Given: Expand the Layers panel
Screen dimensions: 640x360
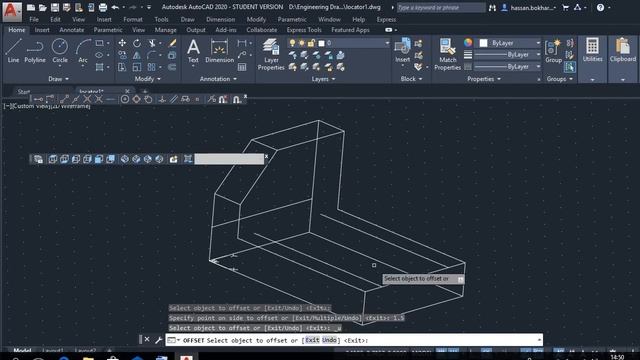Looking at the screenshot, I should coord(323,79).
